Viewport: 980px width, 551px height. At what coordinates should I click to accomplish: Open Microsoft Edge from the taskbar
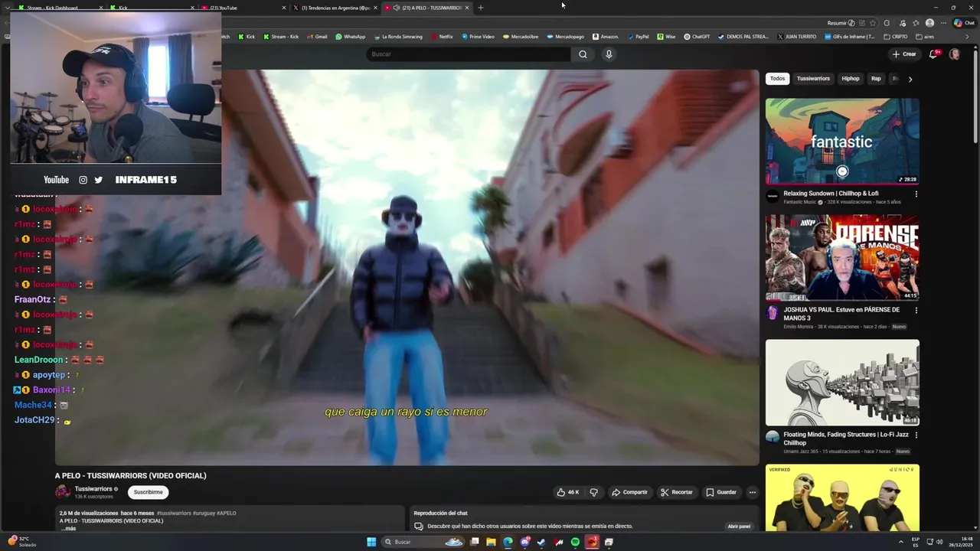[508, 542]
